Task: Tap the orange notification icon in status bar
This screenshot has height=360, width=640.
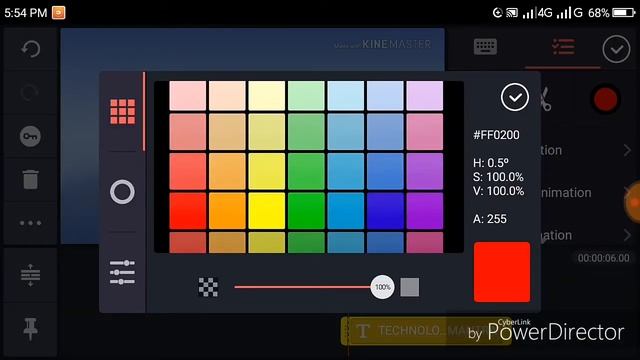Action: [58, 13]
